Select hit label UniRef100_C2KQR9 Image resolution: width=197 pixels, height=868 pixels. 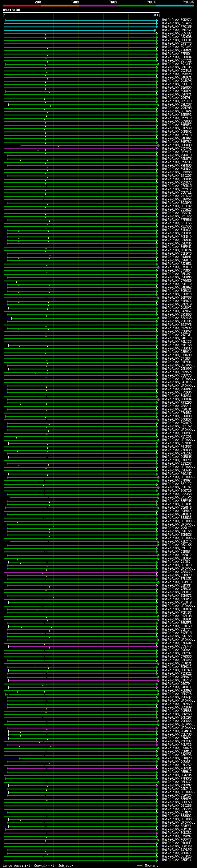coord(177,758)
